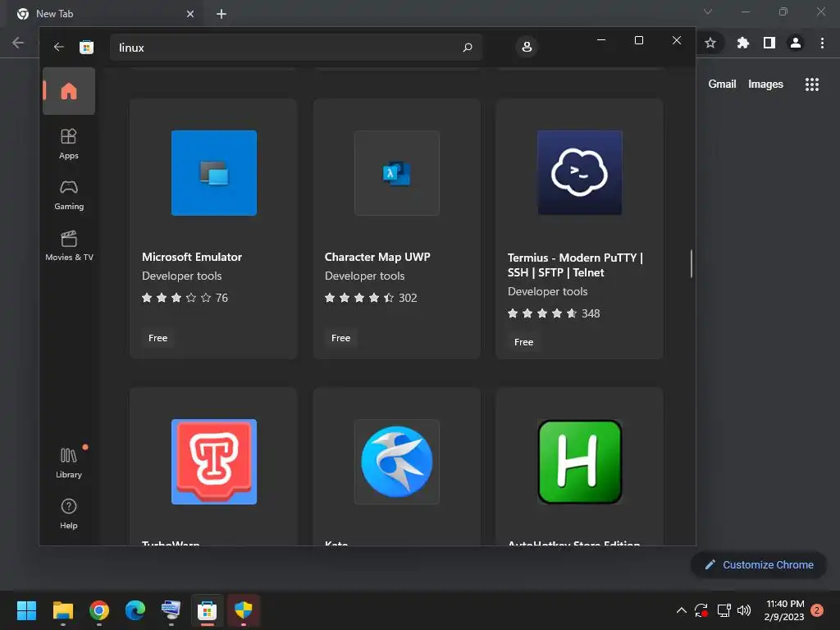Open the Character Map UWP app icon
Image resolution: width=840 pixels, height=630 pixels.
tap(396, 173)
